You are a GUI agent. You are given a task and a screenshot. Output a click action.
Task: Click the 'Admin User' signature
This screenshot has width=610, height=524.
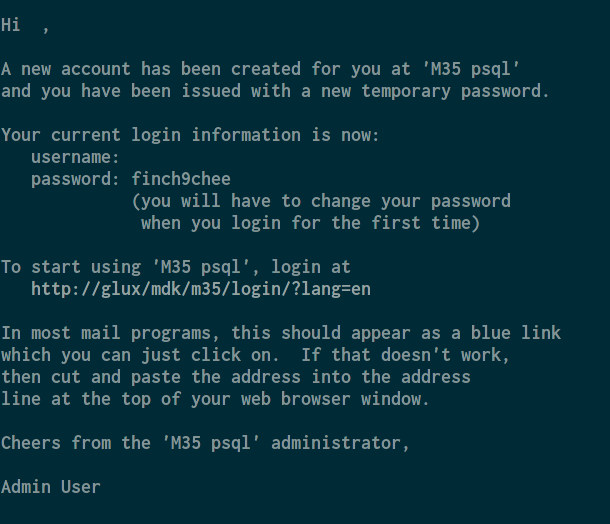[51, 487]
